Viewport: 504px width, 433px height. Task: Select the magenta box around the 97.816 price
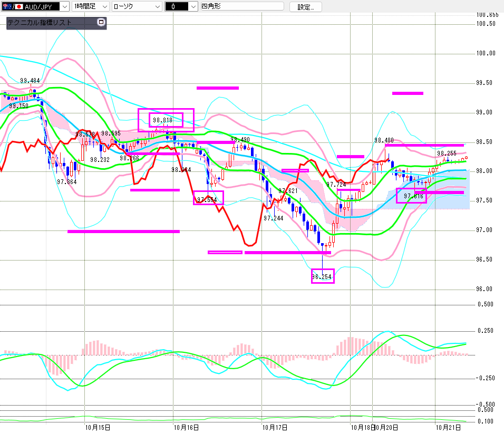coord(411,196)
